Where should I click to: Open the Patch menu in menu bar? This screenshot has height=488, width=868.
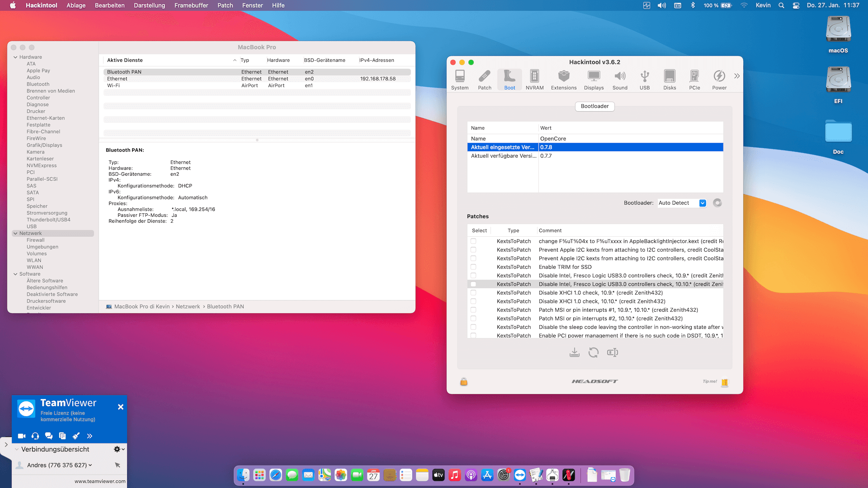pyautogui.click(x=225, y=5)
